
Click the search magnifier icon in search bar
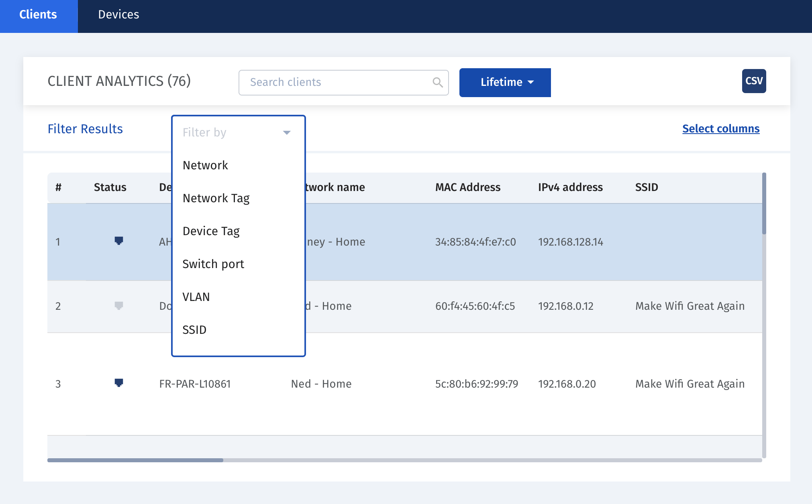pyautogui.click(x=437, y=82)
